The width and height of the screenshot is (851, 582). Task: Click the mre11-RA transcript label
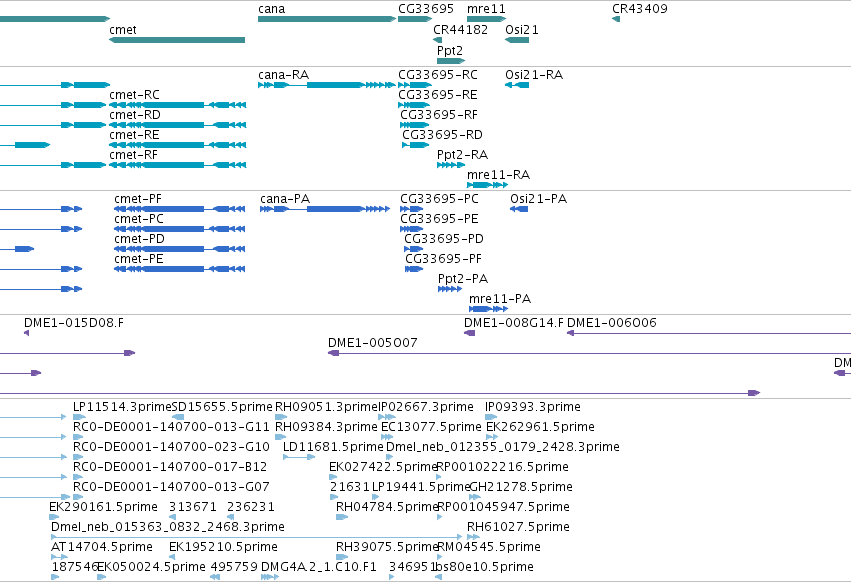(x=498, y=175)
